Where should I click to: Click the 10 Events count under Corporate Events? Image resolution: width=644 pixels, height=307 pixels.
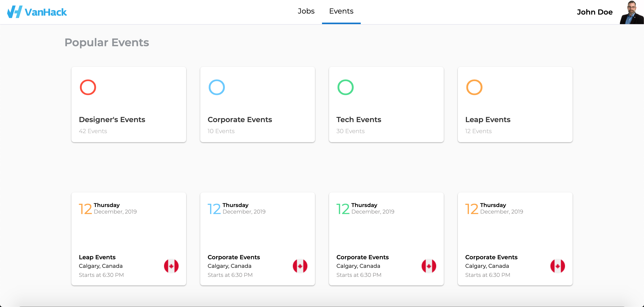221,131
